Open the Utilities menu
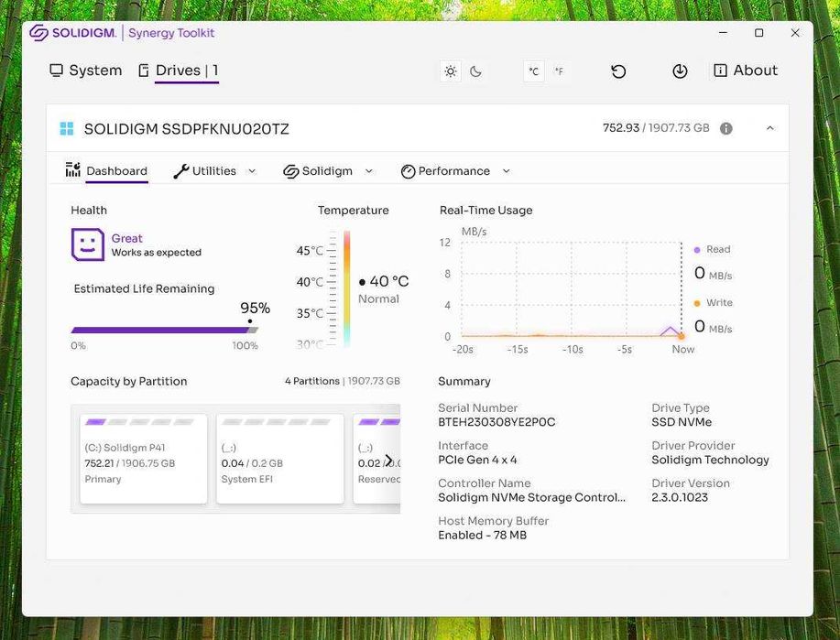The height and width of the screenshot is (640, 840). tap(214, 171)
